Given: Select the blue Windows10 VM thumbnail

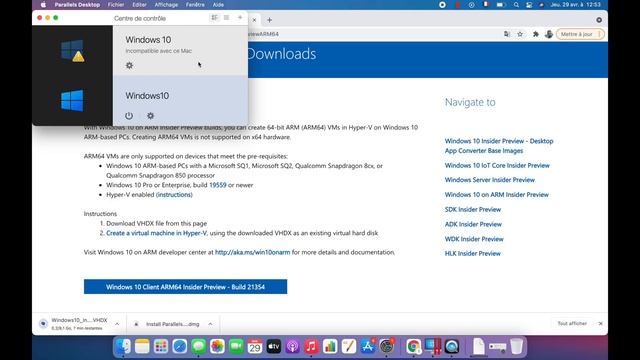Looking at the screenshot, I should (x=72, y=100).
